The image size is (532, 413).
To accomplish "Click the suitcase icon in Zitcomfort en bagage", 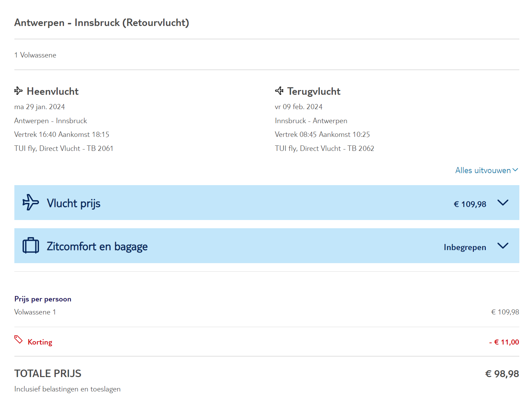I will tap(31, 246).
